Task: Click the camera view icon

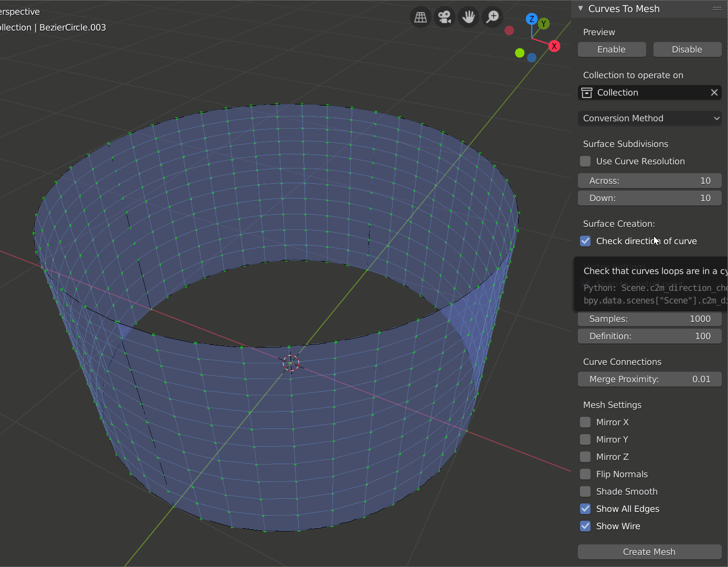Action: pyautogui.click(x=444, y=17)
